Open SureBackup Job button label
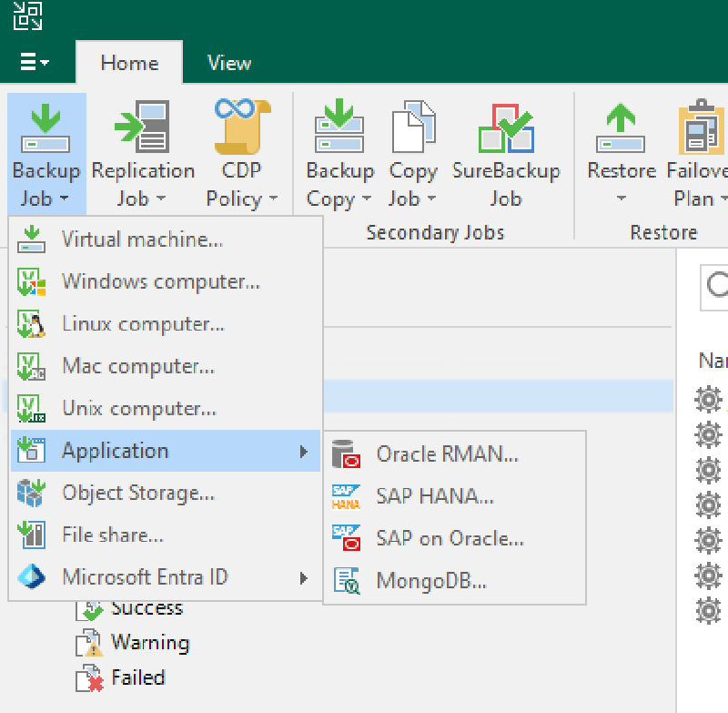This screenshot has height=713, width=728. click(x=506, y=185)
